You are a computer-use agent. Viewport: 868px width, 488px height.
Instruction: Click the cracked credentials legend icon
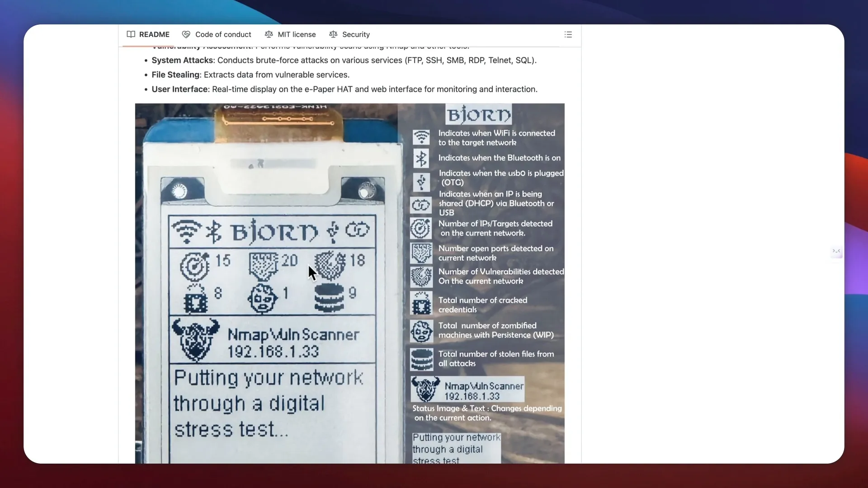(x=421, y=303)
